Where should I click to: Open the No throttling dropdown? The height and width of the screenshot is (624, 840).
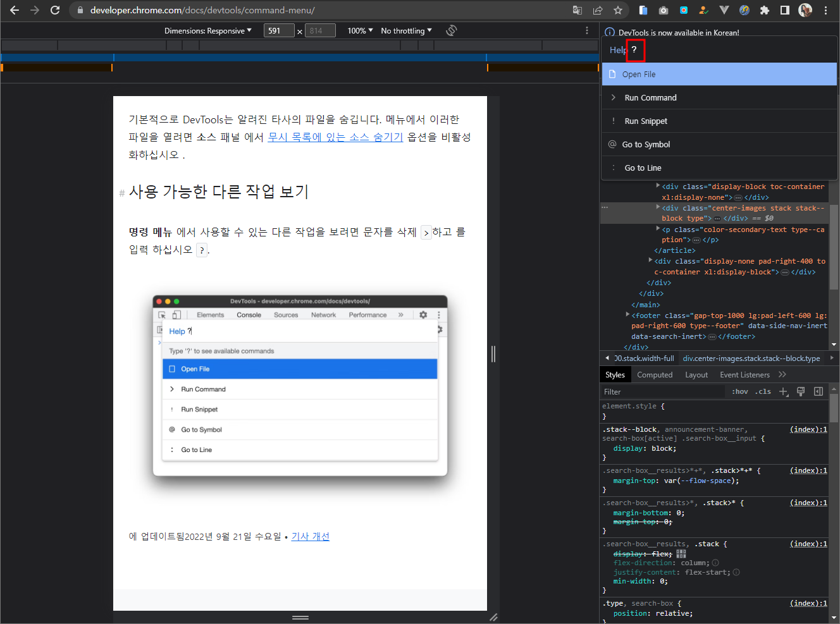point(406,30)
